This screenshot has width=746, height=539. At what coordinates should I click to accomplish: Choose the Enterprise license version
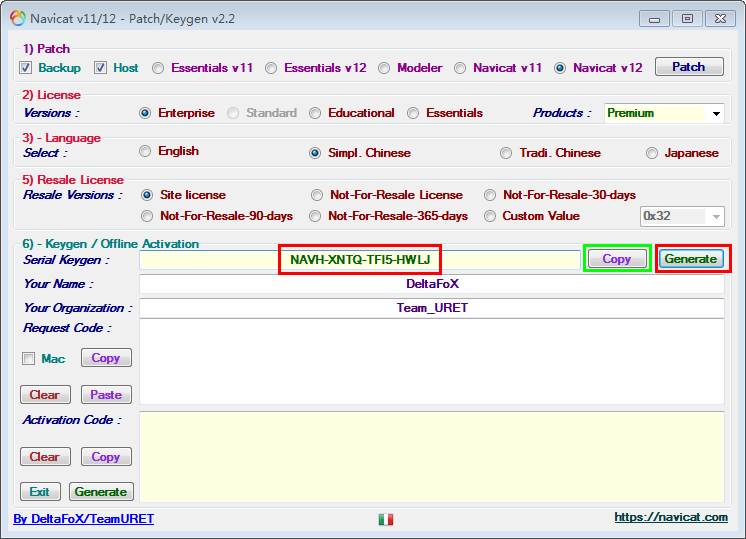pyautogui.click(x=145, y=113)
